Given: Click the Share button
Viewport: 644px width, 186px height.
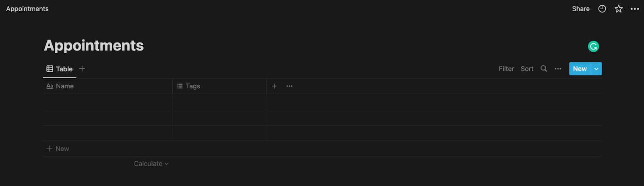Looking at the screenshot, I should tap(581, 9).
